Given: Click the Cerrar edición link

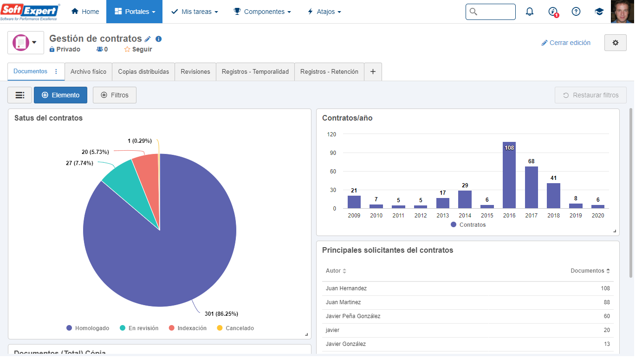Looking at the screenshot, I should tap(566, 43).
